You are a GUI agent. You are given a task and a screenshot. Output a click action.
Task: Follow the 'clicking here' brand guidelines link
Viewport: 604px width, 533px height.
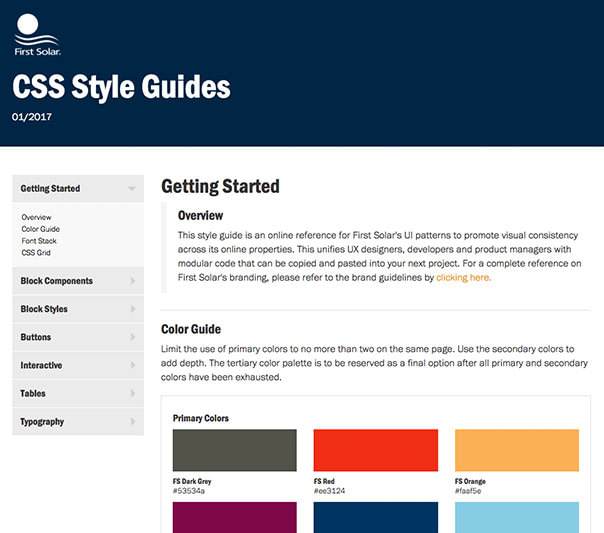pos(463,277)
